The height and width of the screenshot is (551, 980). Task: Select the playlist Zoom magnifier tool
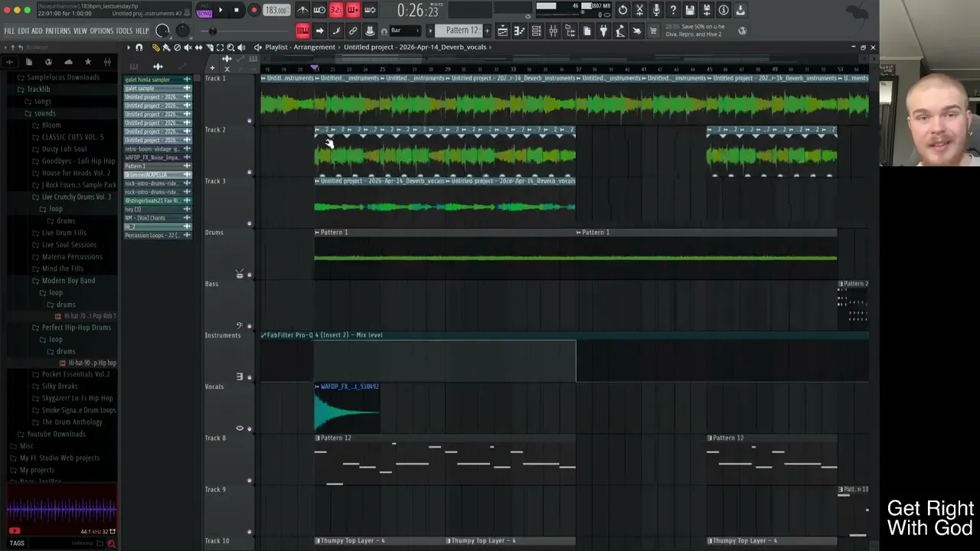[230, 47]
